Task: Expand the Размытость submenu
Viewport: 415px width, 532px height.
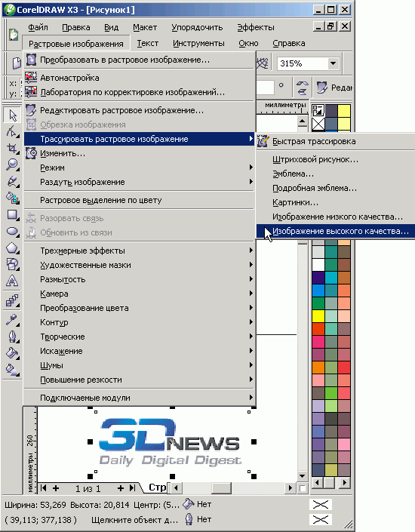Action: [251, 279]
